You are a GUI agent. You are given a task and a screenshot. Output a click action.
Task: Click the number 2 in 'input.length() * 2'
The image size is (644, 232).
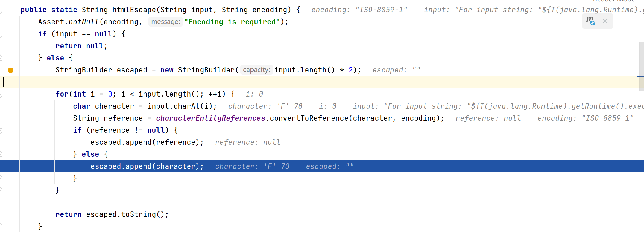point(350,70)
